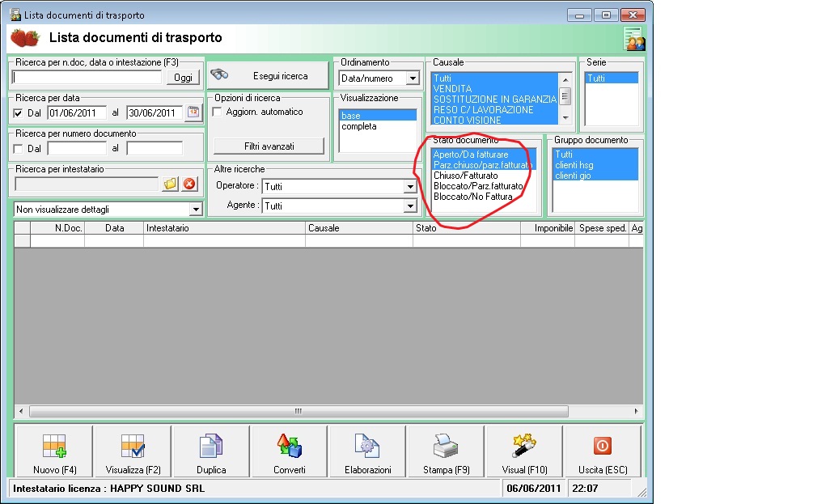Screen dimensions: 813x504
Task: Select clienti hsg group
Action: 595,165
